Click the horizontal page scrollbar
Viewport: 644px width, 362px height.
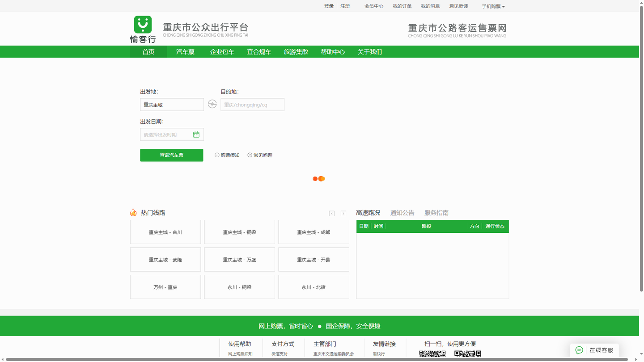[x=317, y=359]
